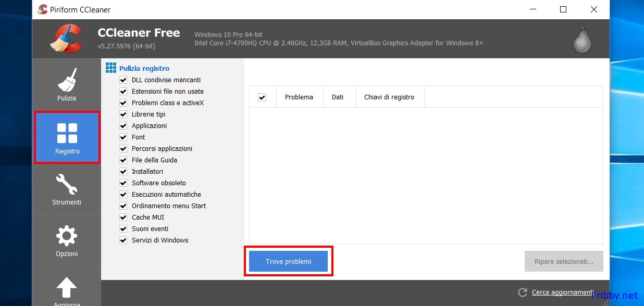644x306 pixels.
Task: Open Opzioni gear section
Action: 67,240
